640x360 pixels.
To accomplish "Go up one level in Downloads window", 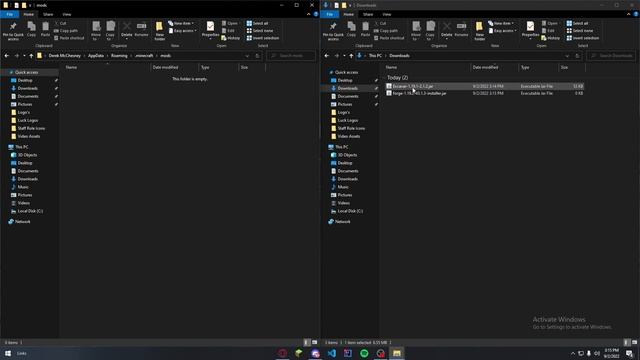I will point(351,56).
